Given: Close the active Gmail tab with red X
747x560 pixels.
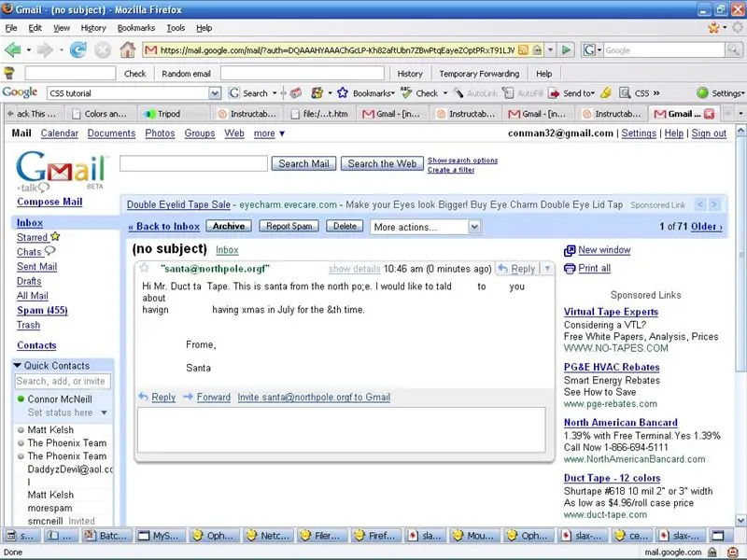Looking at the screenshot, I should click(710, 114).
